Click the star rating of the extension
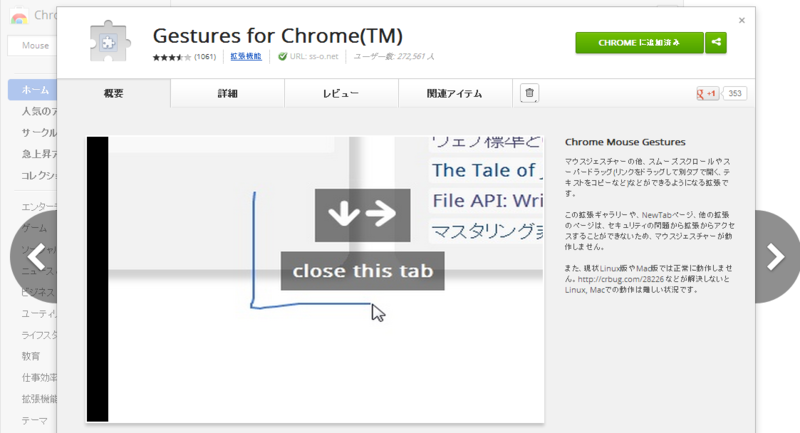This screenshot has height=433, width=800. 171,57
